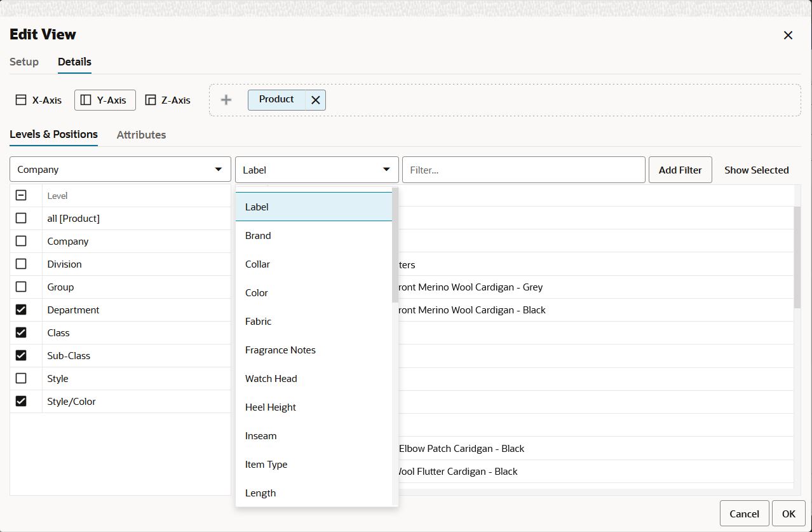Toggle the header select-all checkbox
The height and width of the screenshot is (532, 812).
21,195
